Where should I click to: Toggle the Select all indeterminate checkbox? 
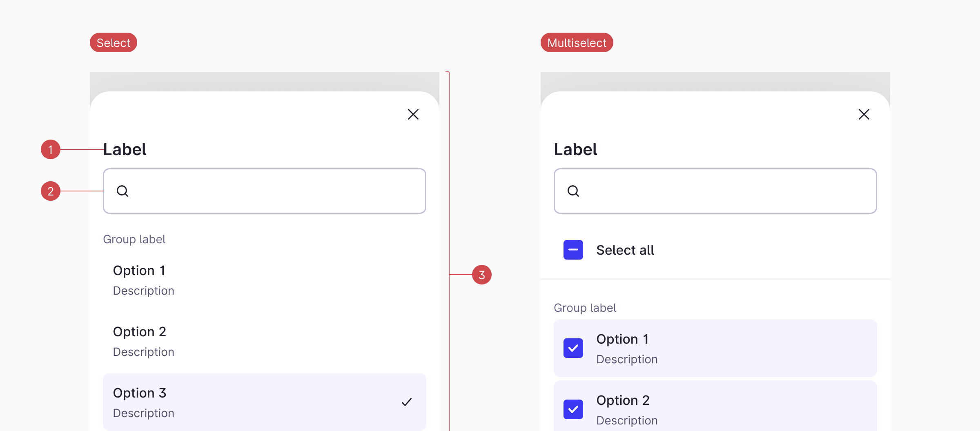click(573, 250)
